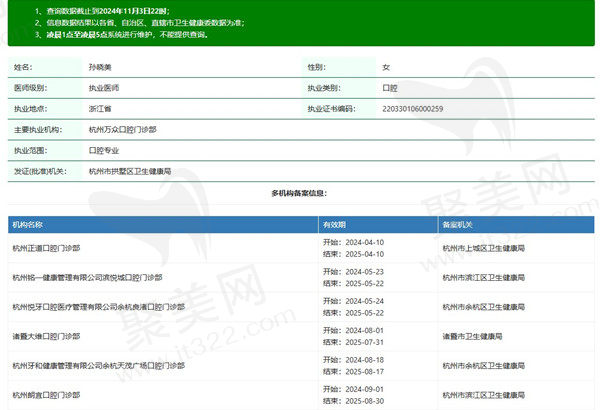Click end date 2025-05-22 in the 良渚 row
Image resolution: width=600 pixels, height=410 pixels.
click(x=365, y=313)
